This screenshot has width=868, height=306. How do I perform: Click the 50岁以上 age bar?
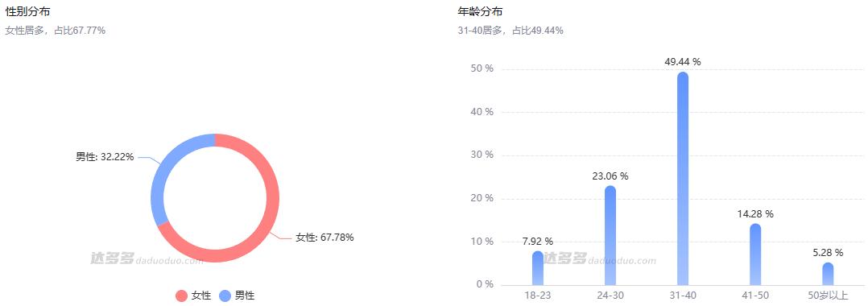pyautogui.click(x=828, y=274)
